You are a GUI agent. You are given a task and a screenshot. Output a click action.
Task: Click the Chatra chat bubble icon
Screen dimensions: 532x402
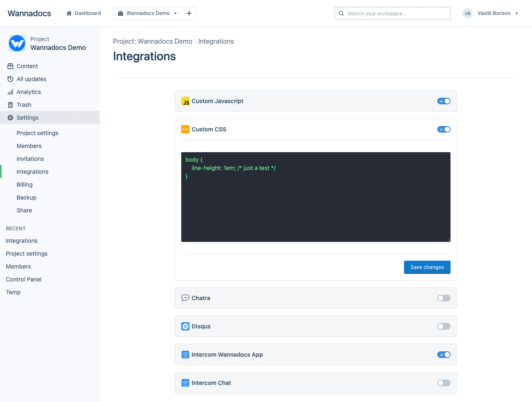(x=185, y=298)
